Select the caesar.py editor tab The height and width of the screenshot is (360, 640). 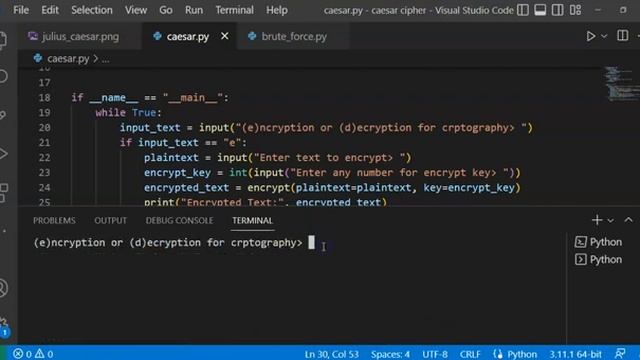point(187,36)
